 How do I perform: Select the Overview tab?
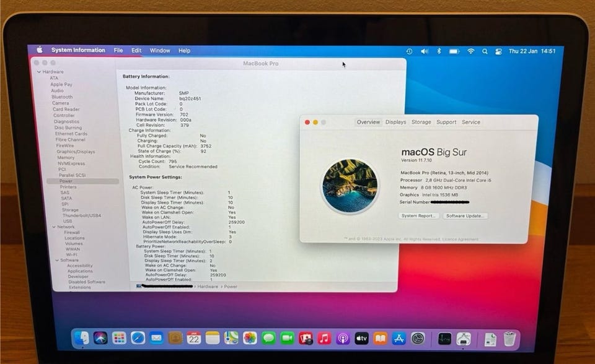pos(368,122)
